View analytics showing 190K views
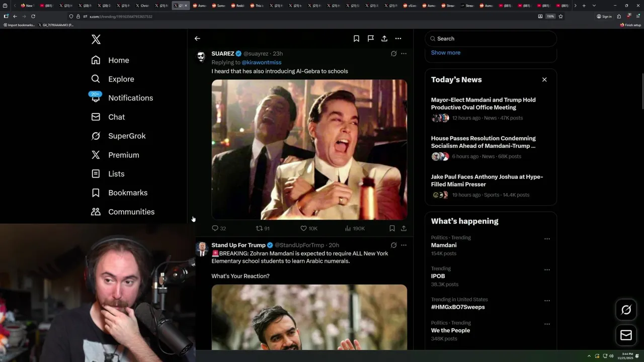Image resolution: width=644 pixels, height=362 pixels. click(x=355, y=228)
